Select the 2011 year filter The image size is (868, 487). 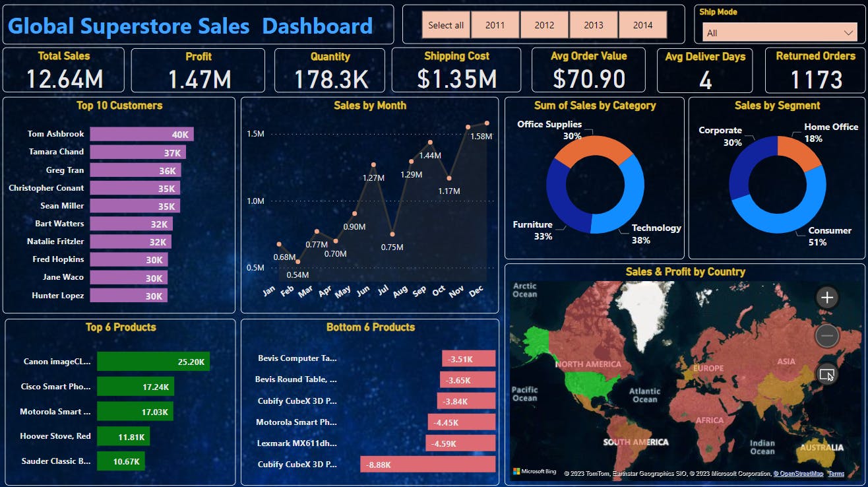point(495,25)
